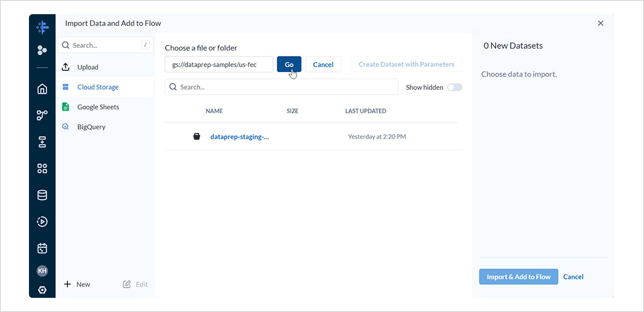The image size is (644, 312).
Task: Click the pencil Edit icon
Action: pyautogui.click(x=127, y=284)
